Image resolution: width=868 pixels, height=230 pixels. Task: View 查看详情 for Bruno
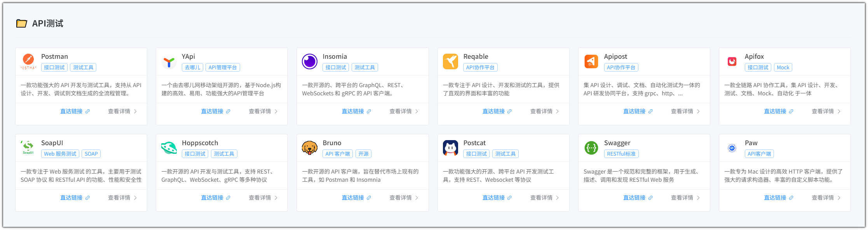(x=404, y=198)
